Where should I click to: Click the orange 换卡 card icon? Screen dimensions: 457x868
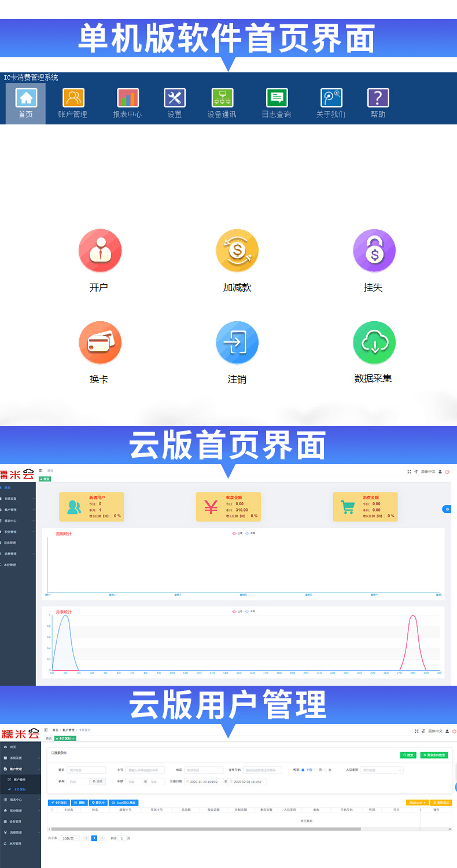(x=100, y=343)
